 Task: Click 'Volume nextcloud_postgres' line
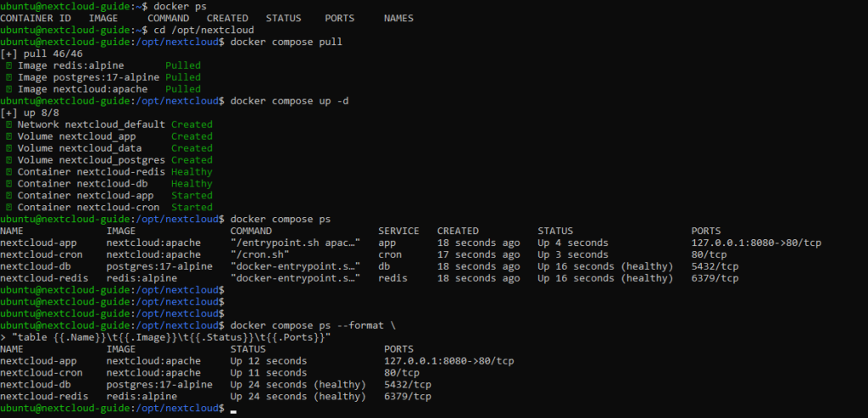click(92, 160)
